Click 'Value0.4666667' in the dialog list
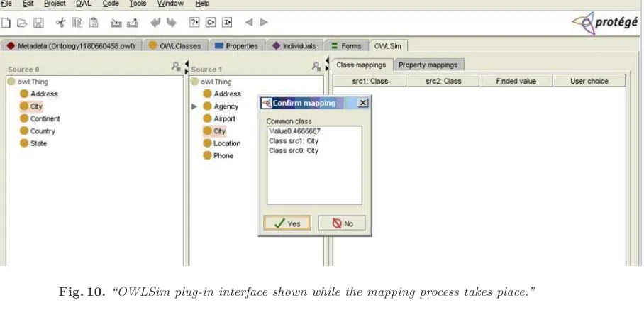 [x=294, y=131]
